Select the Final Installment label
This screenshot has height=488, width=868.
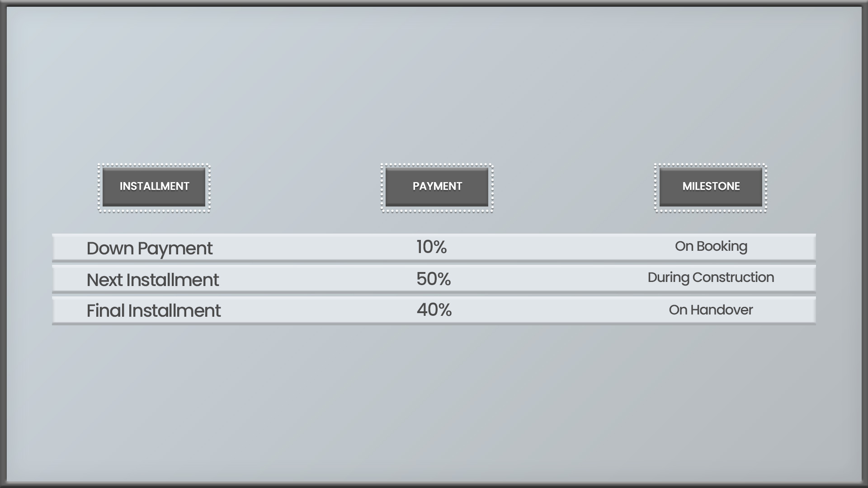[153, 310]
